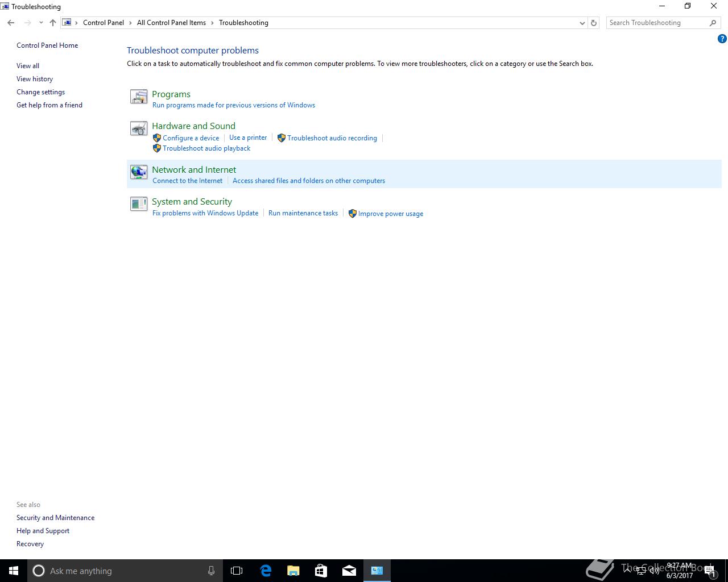Open Recovery in See also
The width and height of the screenshot is (728, 582).
pyautogui.click(x=30, y=544)
